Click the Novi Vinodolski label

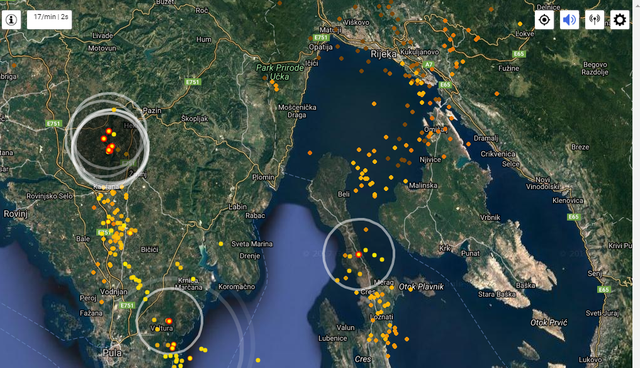(542, 183)
